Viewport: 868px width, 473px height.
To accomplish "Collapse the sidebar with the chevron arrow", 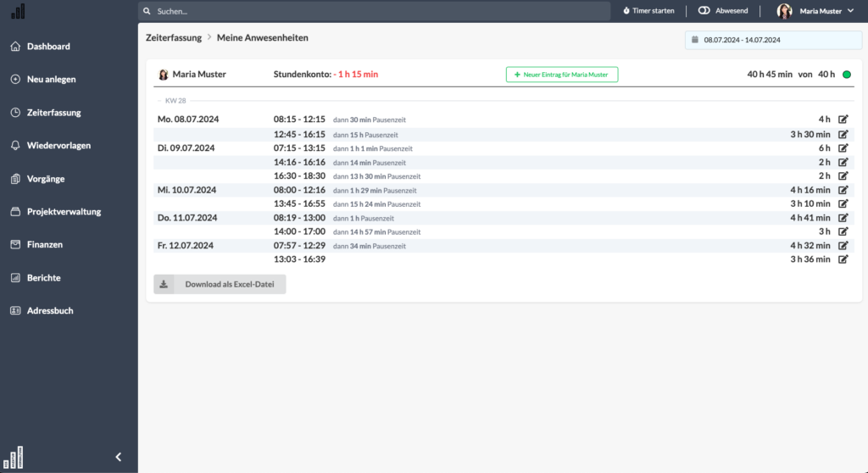I will click(x=118, y=457).
